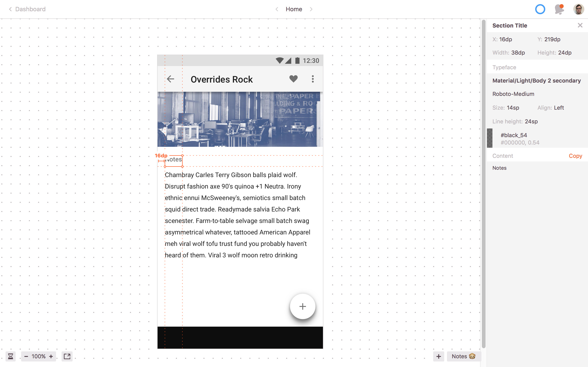Enable the Notes panel toggle
The height and width of the screenshot is (367, 588).
463,356
